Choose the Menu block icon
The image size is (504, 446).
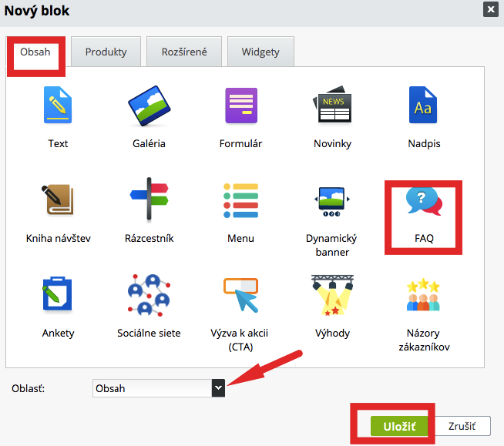coord(240,201)
